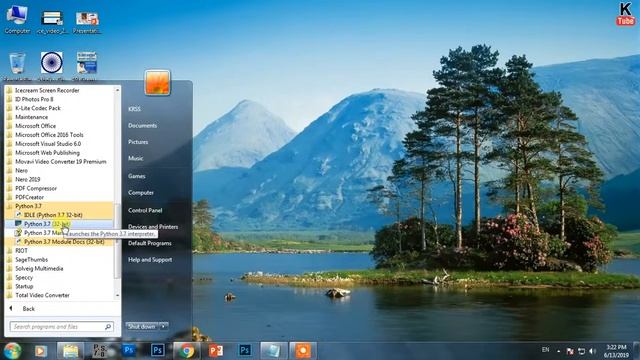Open Documents from Start menu

click(x=142, y=126)
